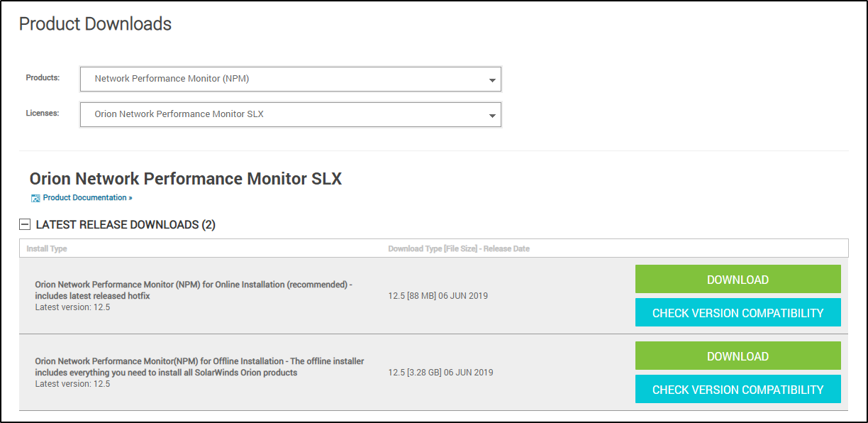Select 'Latest version: 12.5' under Offline Installation
The image size is (868, 423).
72,384
